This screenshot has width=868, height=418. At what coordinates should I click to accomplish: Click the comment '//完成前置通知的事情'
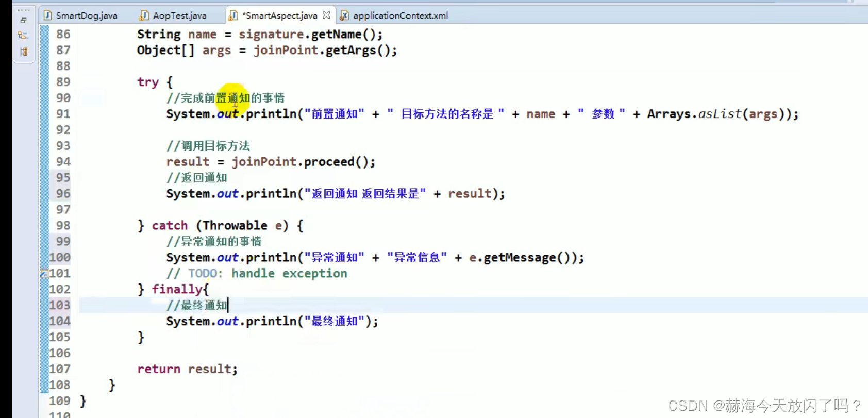pyautogui.click(x=226, y=98)
